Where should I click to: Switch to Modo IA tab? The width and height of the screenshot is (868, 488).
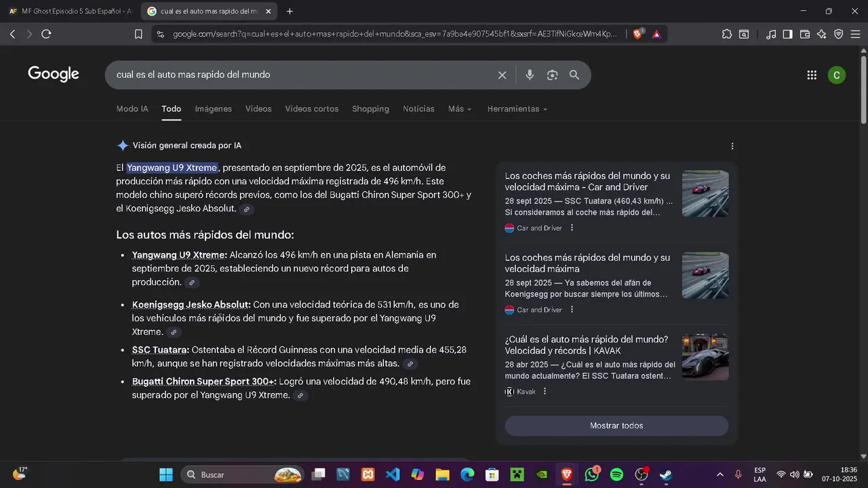pos(132,109)
